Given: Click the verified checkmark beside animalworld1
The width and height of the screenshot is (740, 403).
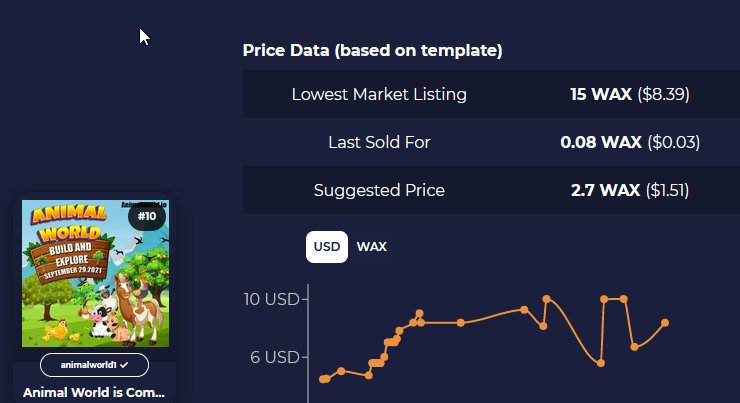Looking at the screenshot, I should click(124, 365).
